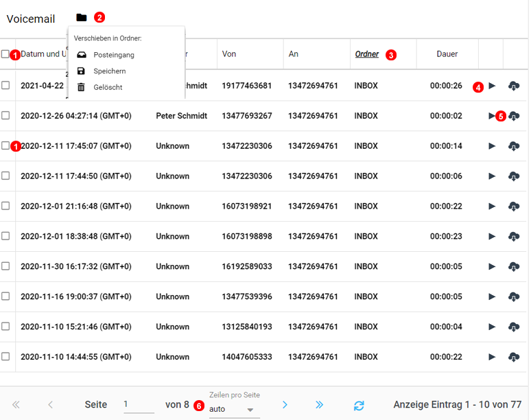Viewport: 531px width, 420px height.
Task: Select checkbox for 2020-11-16 19:00:37 voicemail
Action: point(5,296)
